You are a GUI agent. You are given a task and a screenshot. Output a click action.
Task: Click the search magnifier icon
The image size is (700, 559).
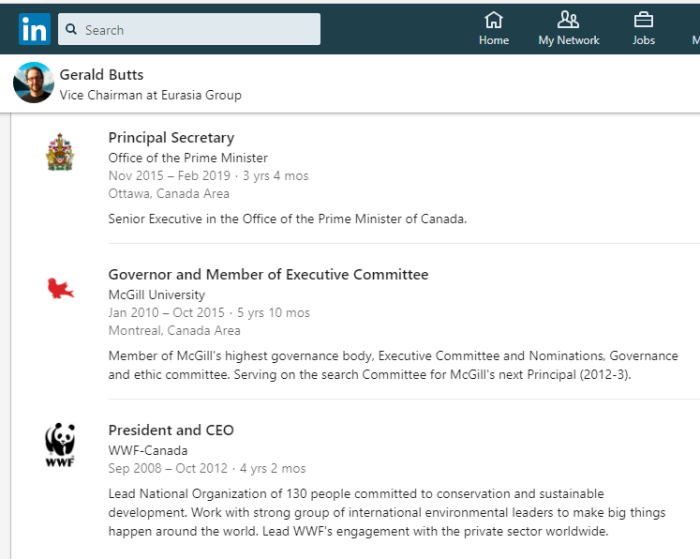pyautogui.click(x=71, y=29)
